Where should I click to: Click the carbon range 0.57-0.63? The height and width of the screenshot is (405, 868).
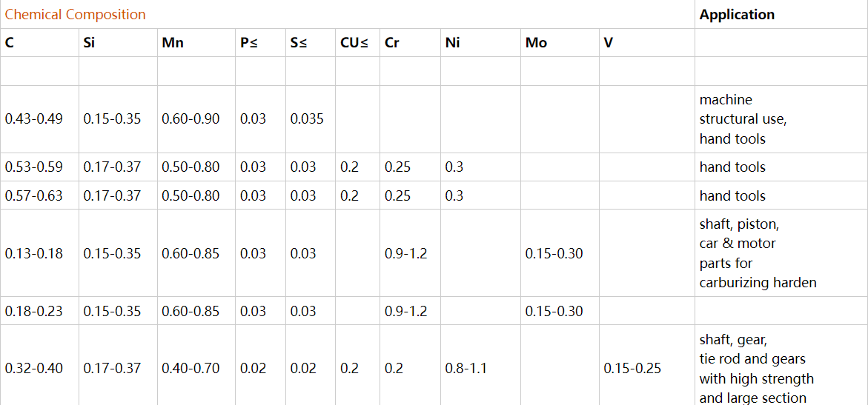pyautogui.click(x=34, y=196)
